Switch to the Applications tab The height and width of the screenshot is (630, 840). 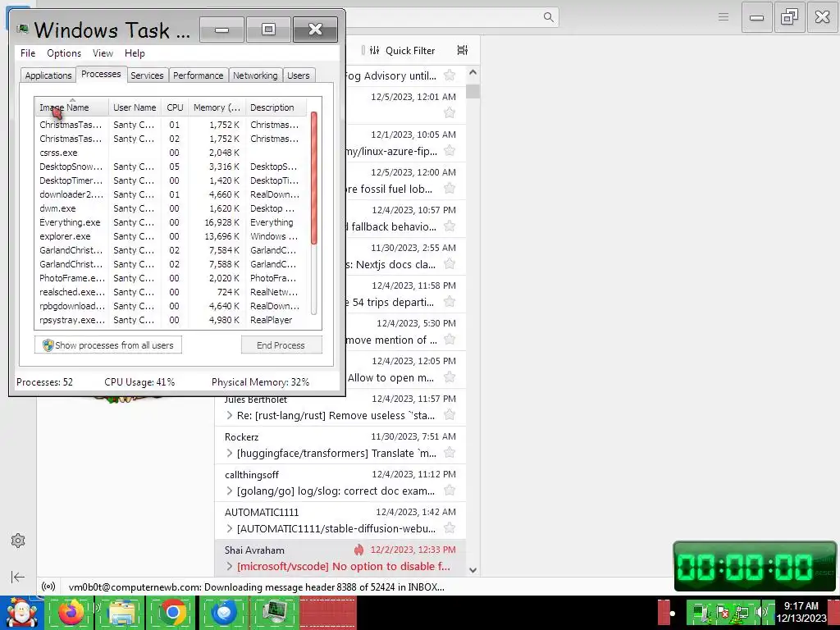point(48,75)
